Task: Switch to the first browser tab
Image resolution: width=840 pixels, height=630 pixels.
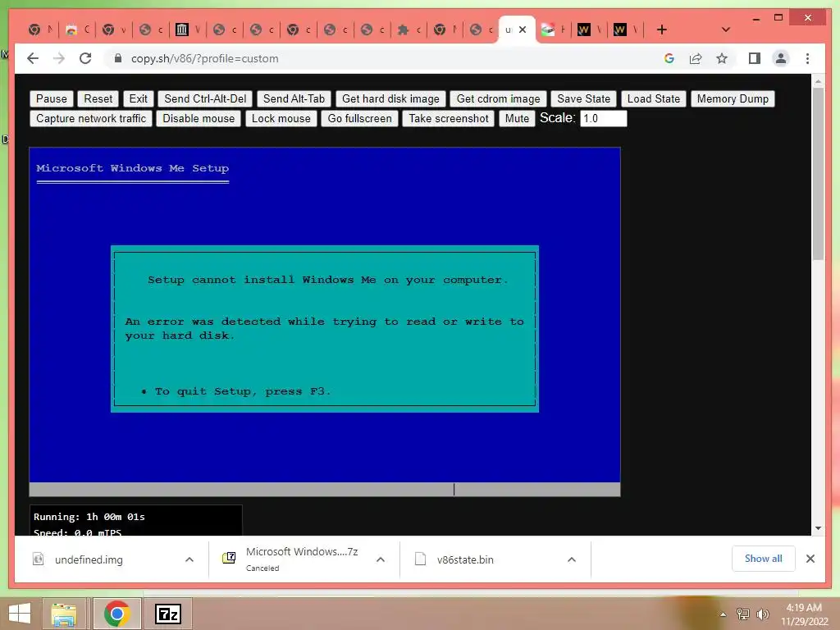Action: [x=40, y=30]
